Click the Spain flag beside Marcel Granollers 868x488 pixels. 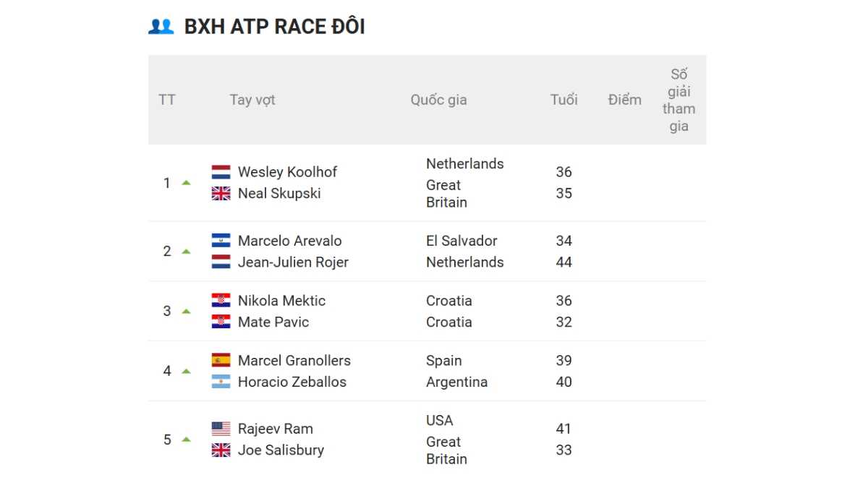point(221,361)
